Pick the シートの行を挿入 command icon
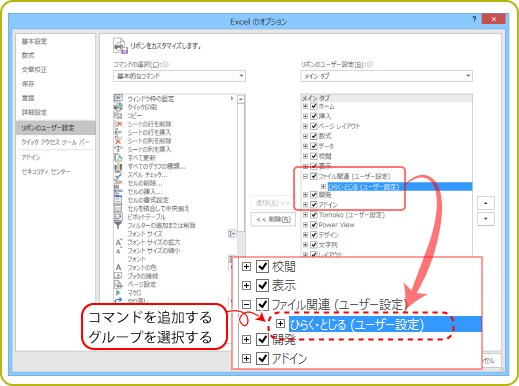 [118, 132]
